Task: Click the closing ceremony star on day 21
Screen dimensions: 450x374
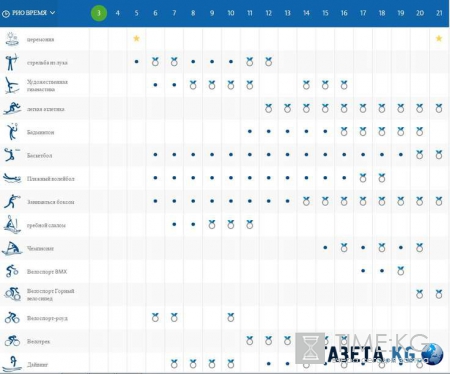Action: 439,38
